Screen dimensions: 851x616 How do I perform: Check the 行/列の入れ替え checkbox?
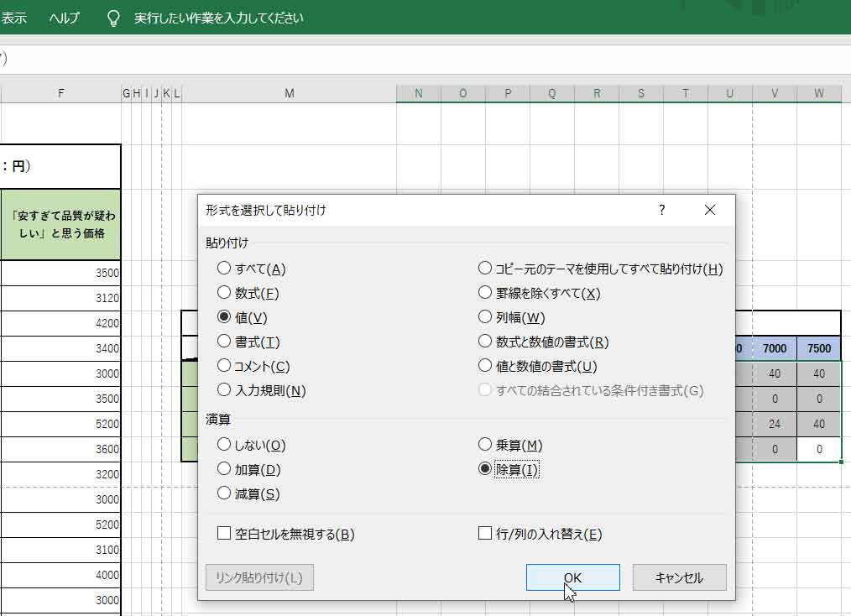[485, 533]
